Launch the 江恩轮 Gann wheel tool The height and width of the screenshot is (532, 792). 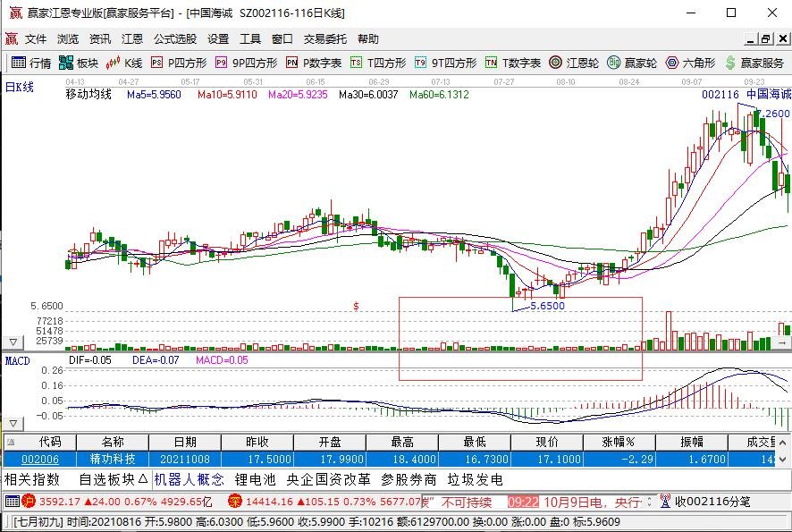(574, 63)
